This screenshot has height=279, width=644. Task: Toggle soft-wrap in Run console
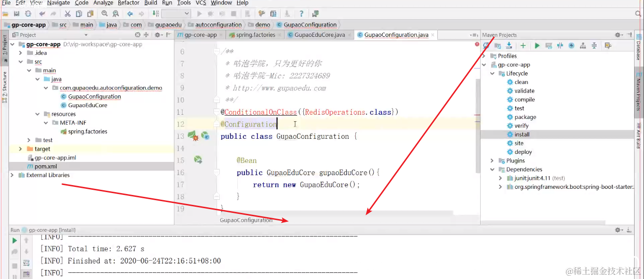click(x=26, y=263)
